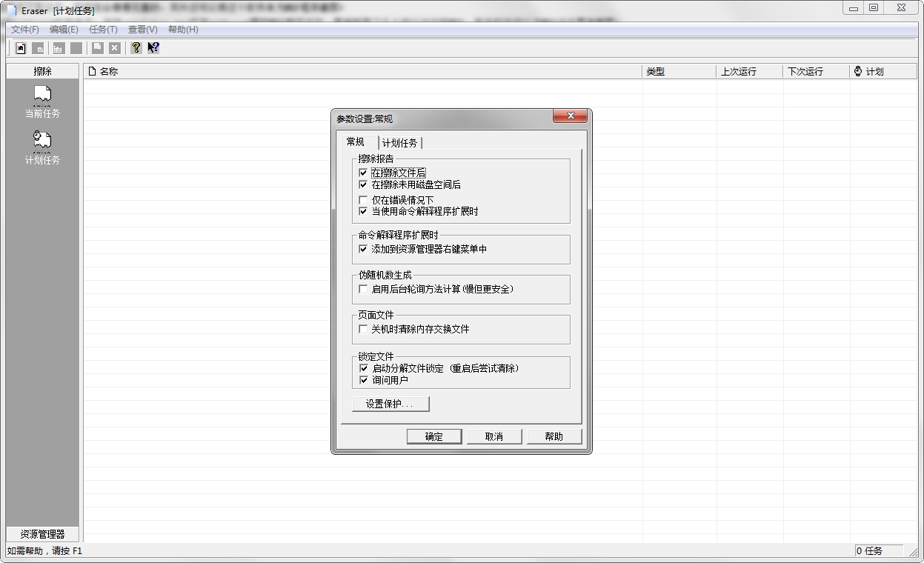Check 启用后台轮询方法计算 option
924x563 pixels.
pos(363,289)
